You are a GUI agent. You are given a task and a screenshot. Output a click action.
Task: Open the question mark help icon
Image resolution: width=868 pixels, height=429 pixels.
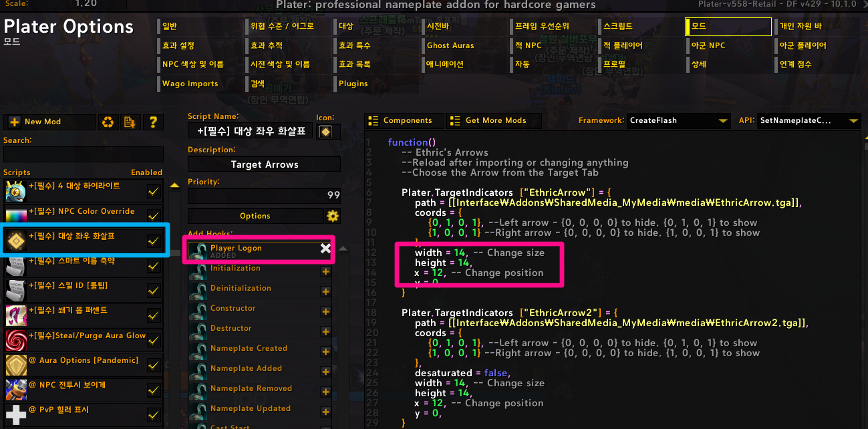(x=153, y=122)
